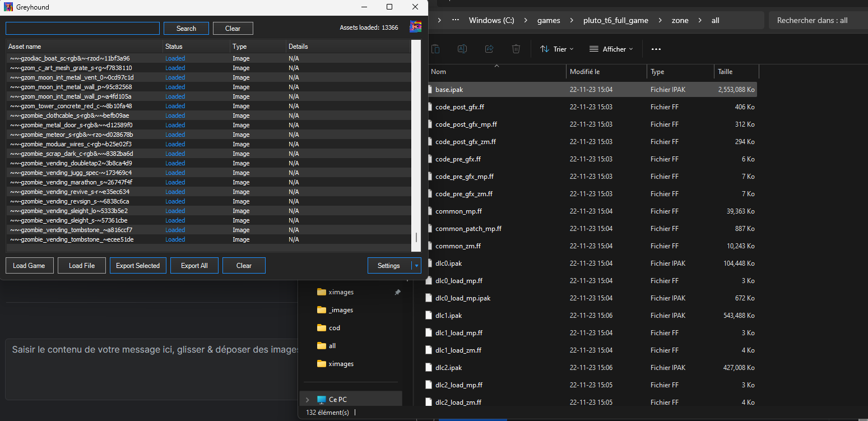868x421 pixels.
Task: Select asset ~~-gzombie_vending_jugg_spec-~173469c4
Action: tap(208, 173)
